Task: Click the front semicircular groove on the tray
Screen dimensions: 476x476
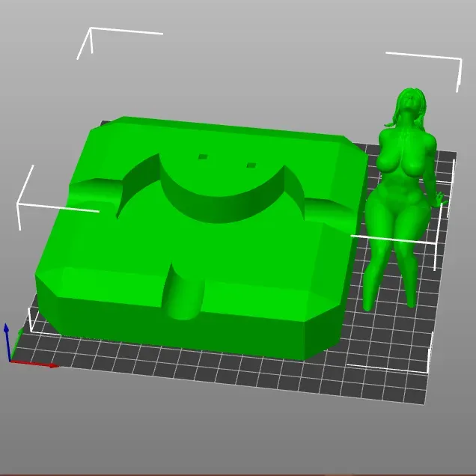Action: [x=183, y=292]
